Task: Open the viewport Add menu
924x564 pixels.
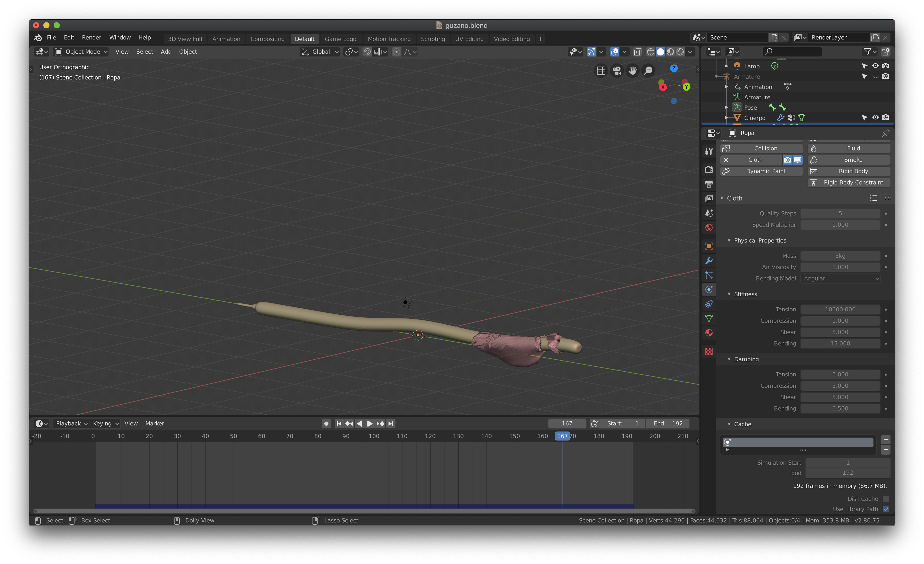Action: (x=166, y=52)
